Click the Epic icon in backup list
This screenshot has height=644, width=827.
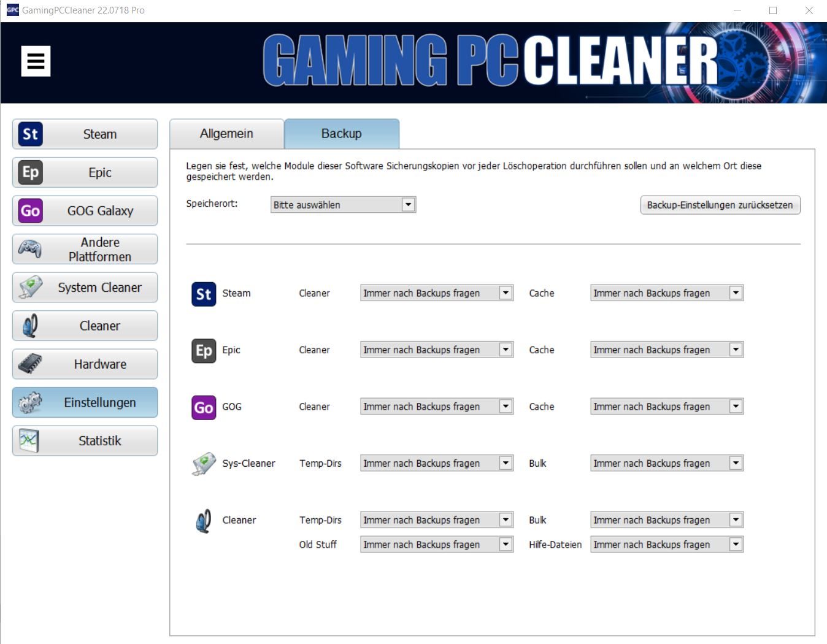click(x=204, y=351)
